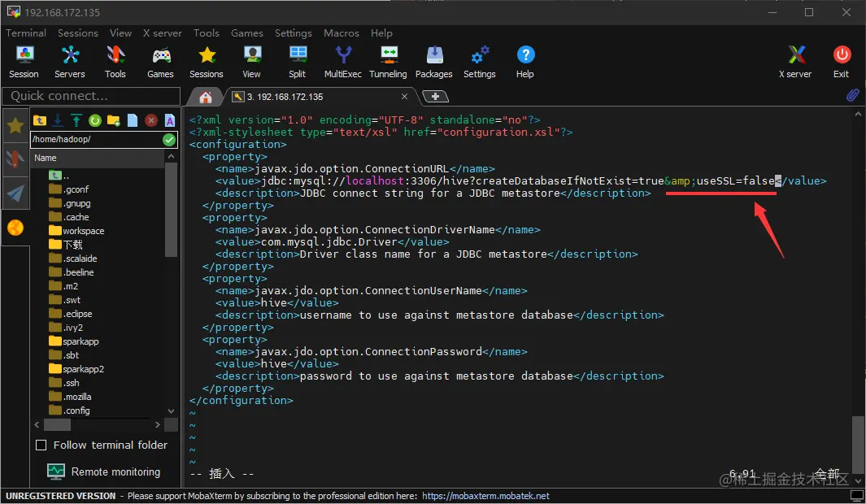Go to parent folder in SFTP toolbar
Viewport: 866px width, 504px height.
[x=40, y=119]
